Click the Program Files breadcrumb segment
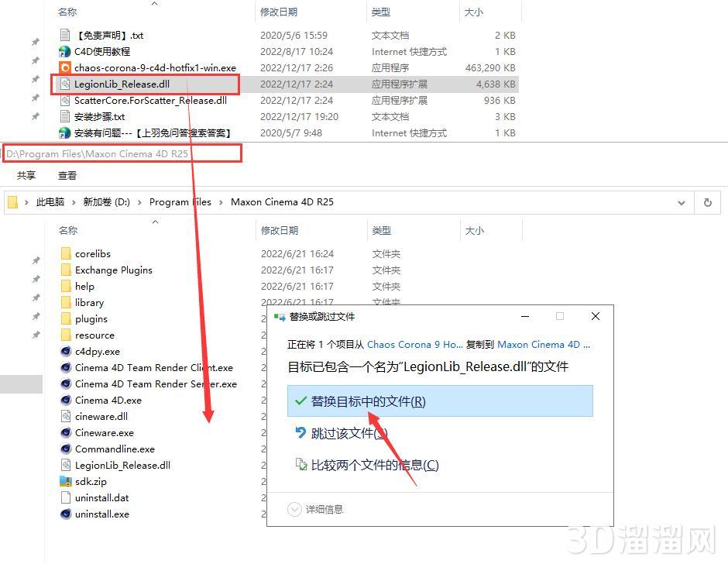 pos(180,202)
